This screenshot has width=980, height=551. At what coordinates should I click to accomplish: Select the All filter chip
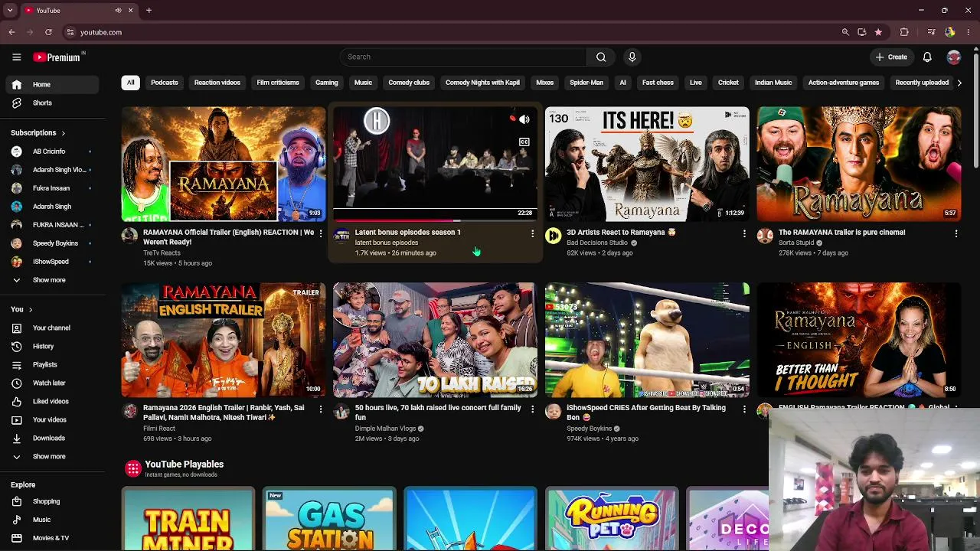pos(130,83)
